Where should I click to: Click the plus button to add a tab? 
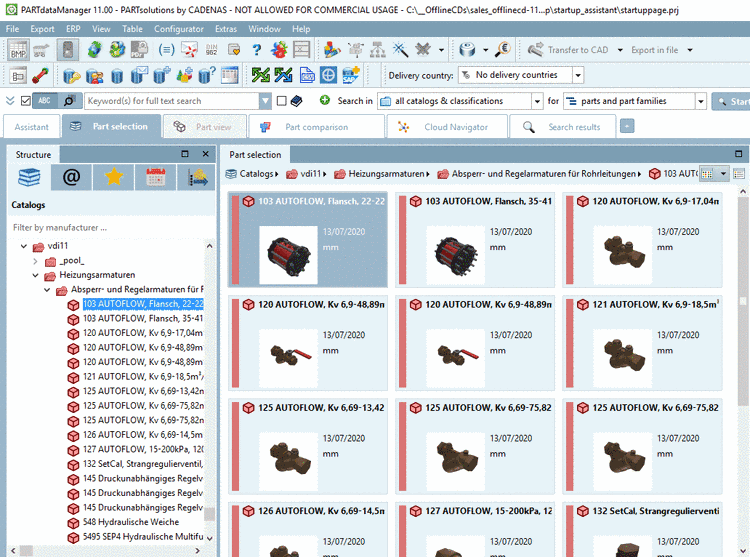[x=627, y=126]
